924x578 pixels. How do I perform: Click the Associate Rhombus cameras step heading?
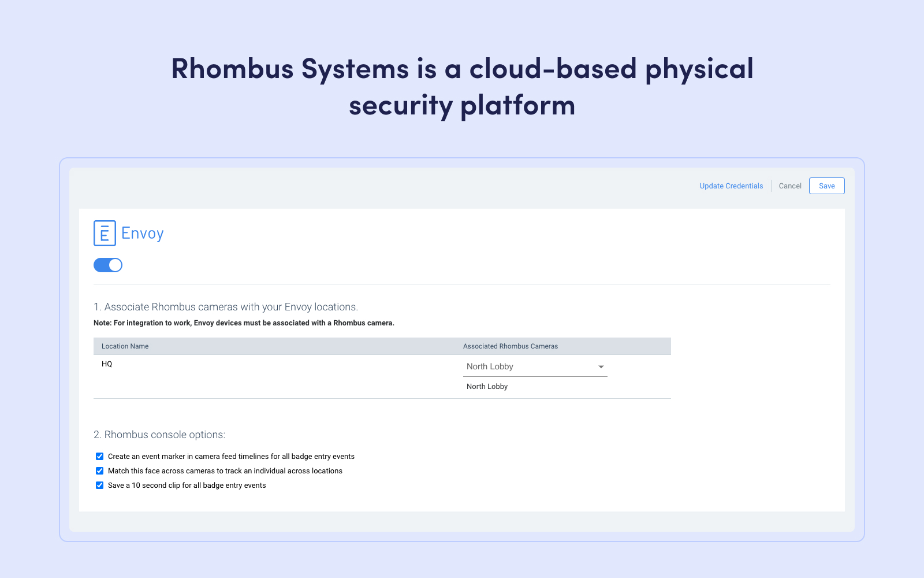coord(226,307)
